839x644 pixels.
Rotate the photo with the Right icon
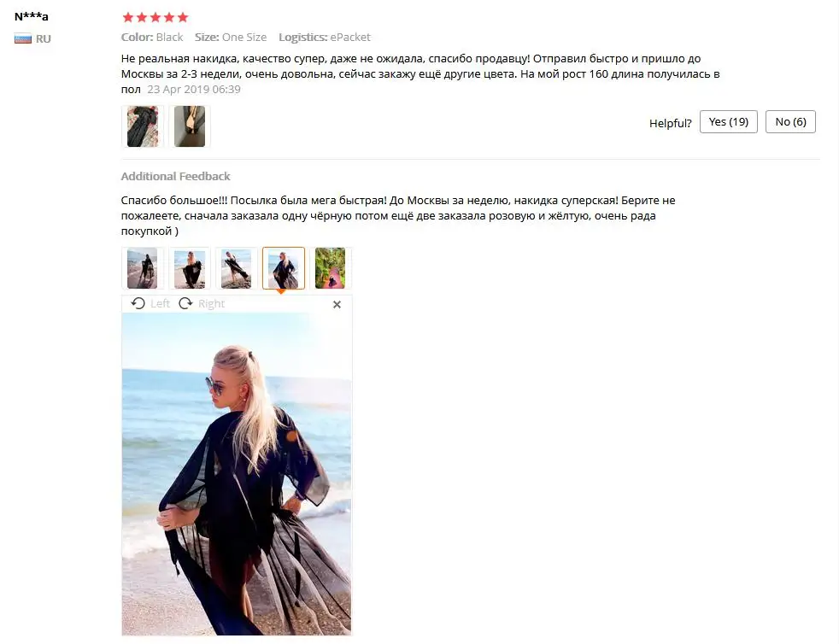pyautogui.click(x=185, y=303)
